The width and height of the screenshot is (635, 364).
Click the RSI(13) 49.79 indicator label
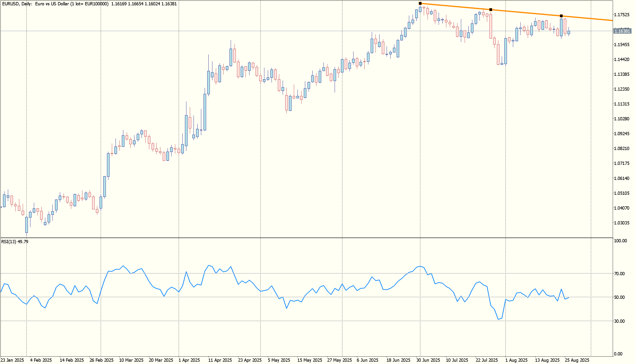[x=15, y=242]
